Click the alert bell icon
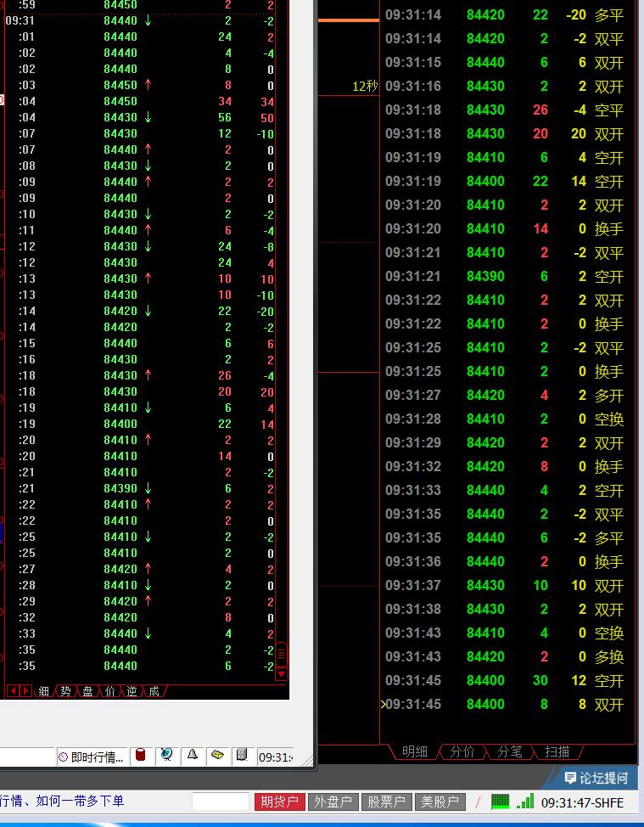The width and height of the screenshot is (644, 827). tap(193, 755)
